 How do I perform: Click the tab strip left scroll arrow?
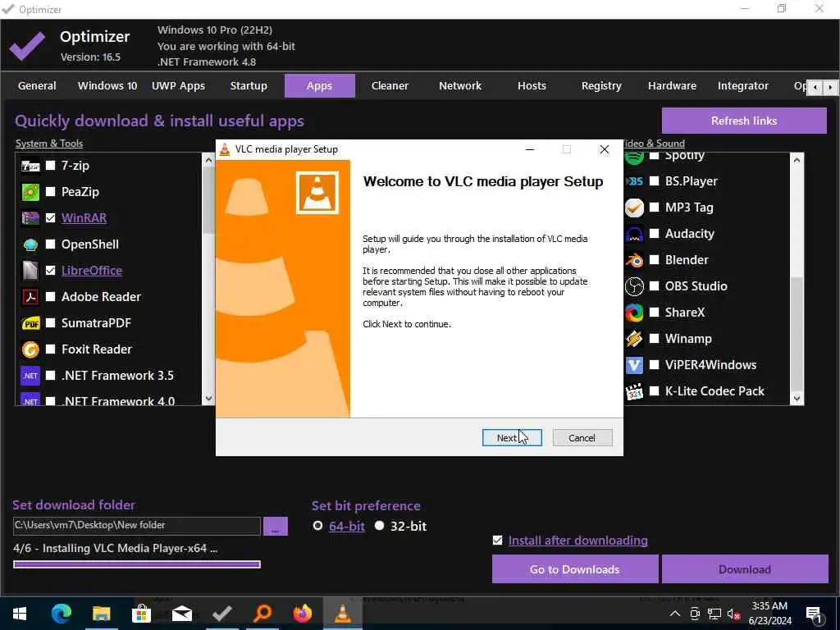(x=815, y=87)
